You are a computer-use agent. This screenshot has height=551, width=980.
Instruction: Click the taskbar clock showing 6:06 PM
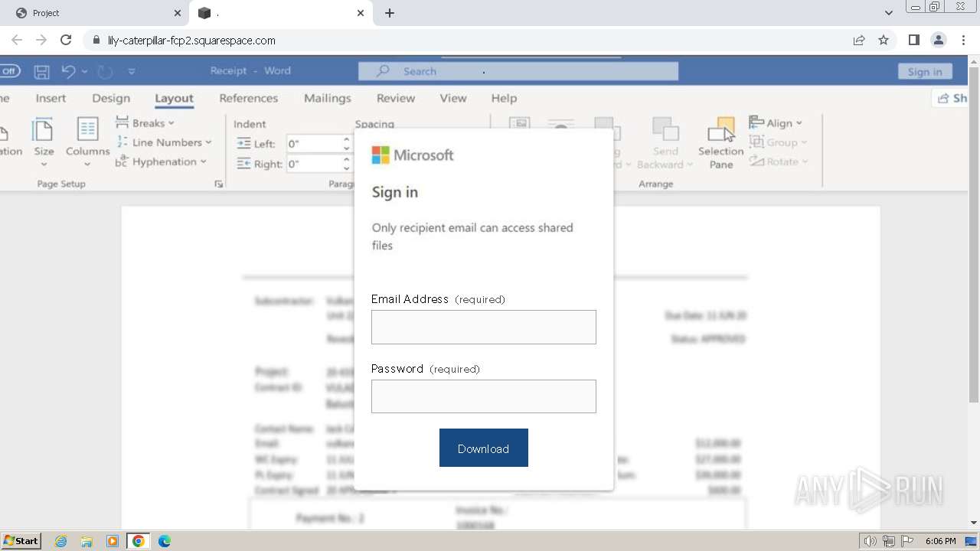[940, 541]
